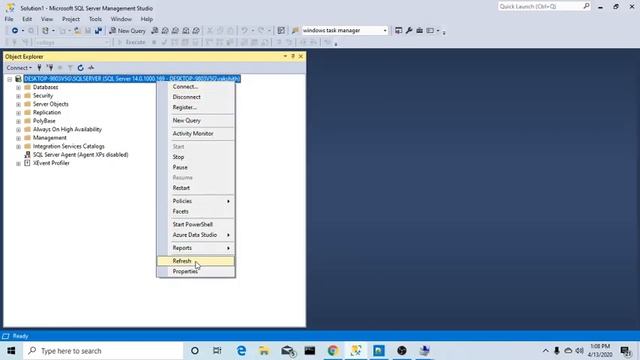Image resolution: width=640 pixels, height=360 pixels.
Task: Select the Management tree item
Action: point(49,138)
